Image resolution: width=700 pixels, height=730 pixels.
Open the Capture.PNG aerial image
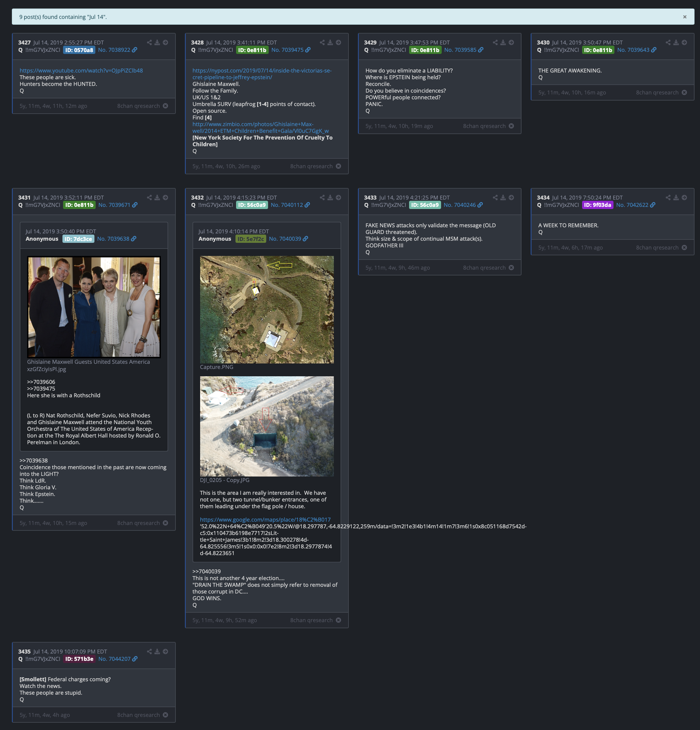[267, 310]
